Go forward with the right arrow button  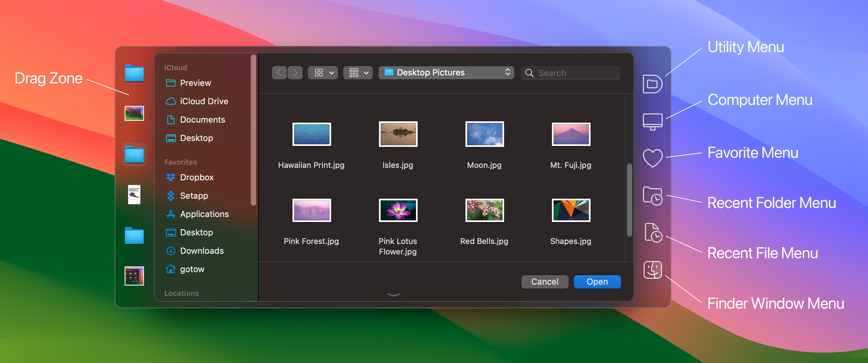tap(295, 72)
